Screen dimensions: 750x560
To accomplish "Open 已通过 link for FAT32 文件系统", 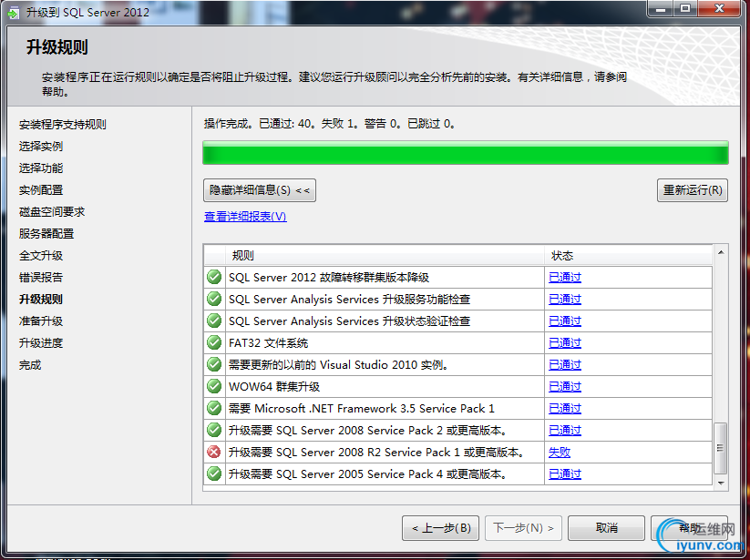I will click(x=565, y=342).
